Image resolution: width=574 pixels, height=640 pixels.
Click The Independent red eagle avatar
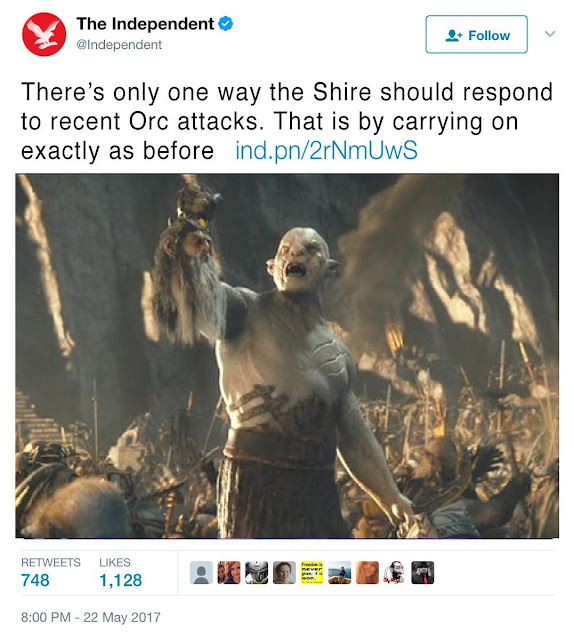pos(44,34)
